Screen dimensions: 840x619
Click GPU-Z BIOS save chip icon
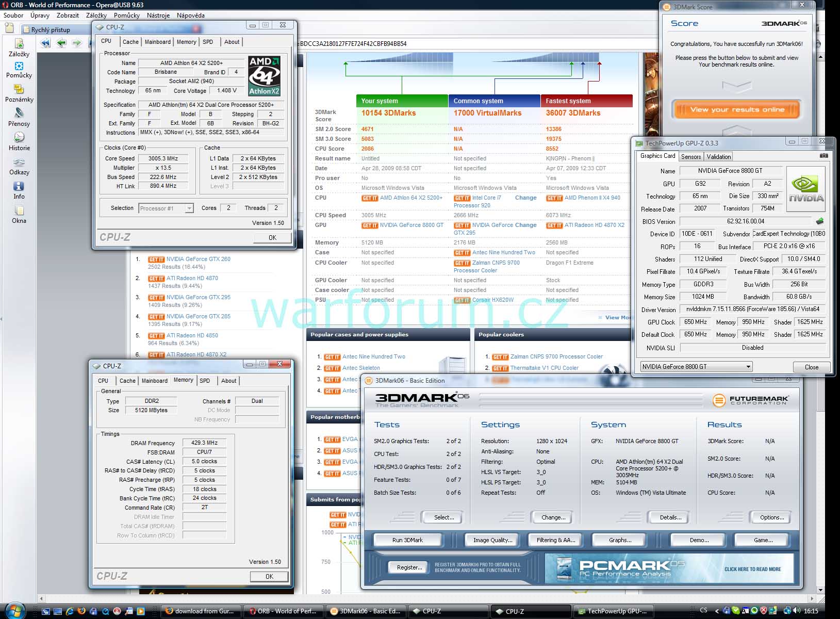click(x=820, y=221)
